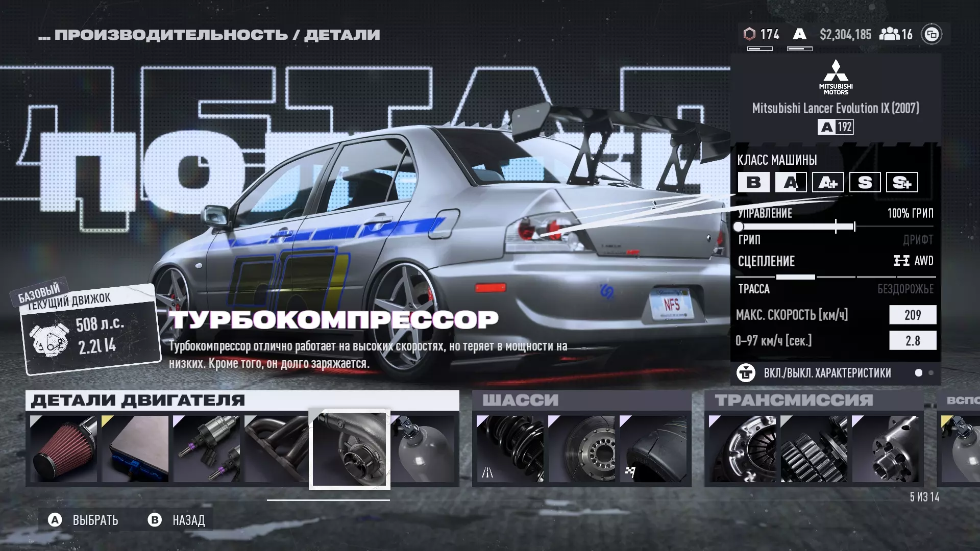The width and height of the screenshot is (980, 551).
Task: Select the nitrous bottle engine part
Action: 423,448
